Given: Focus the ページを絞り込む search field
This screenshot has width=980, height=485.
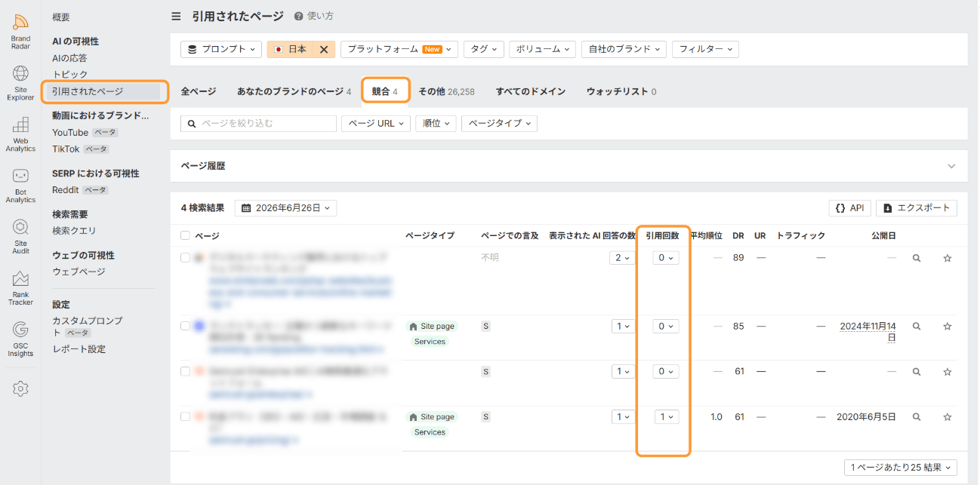Looking at the screenshot, I should (258, 123).
